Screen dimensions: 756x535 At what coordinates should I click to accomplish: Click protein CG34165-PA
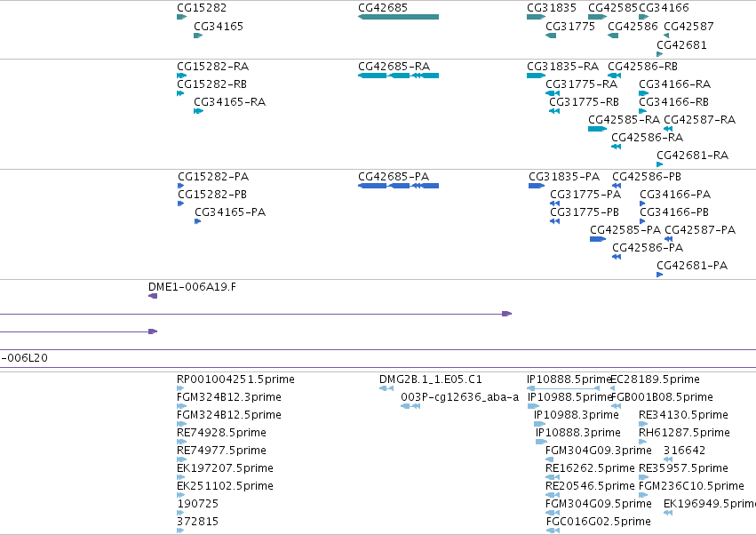pyautogui.click(x=230, y=212)
